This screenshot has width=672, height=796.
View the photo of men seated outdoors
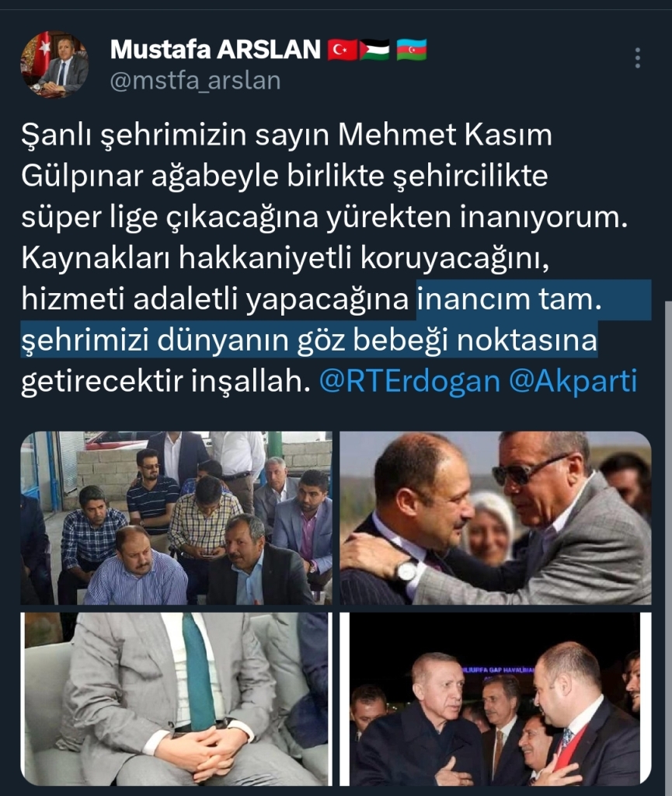[176, 518]
